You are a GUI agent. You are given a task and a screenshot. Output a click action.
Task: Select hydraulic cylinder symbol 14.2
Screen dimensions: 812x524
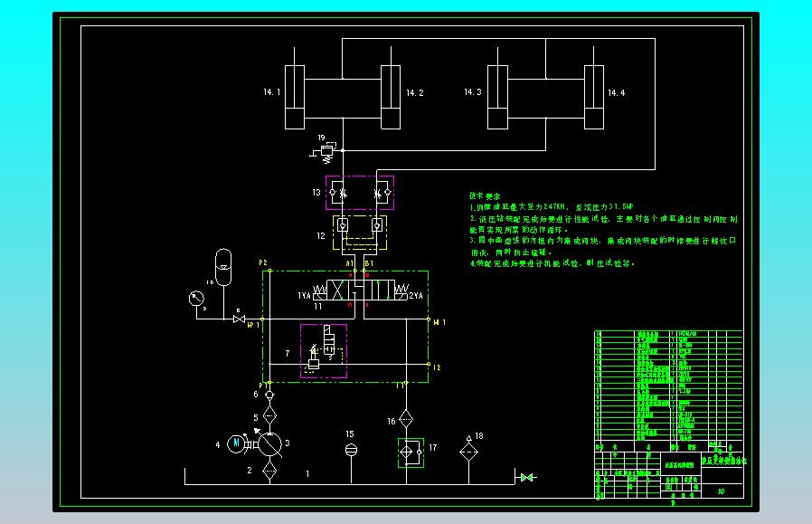pos(391,97)
